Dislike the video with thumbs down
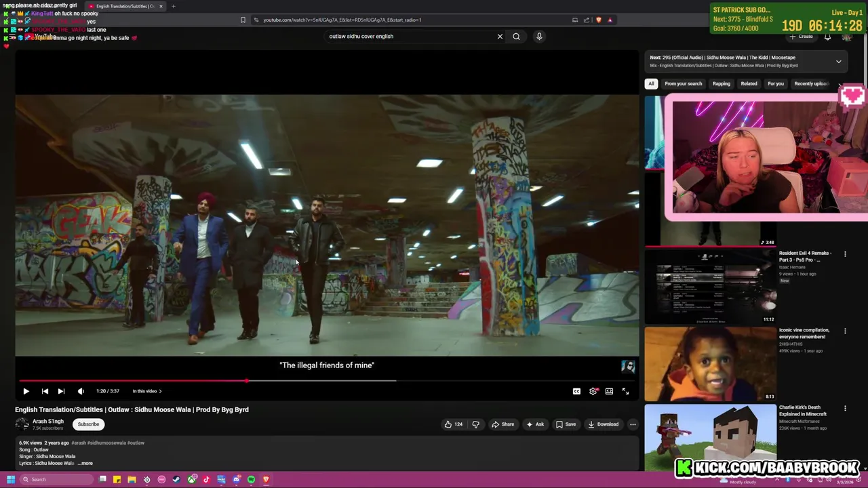Image resolution: width=868 pixels, height=488 pixels. click(475, 424)
